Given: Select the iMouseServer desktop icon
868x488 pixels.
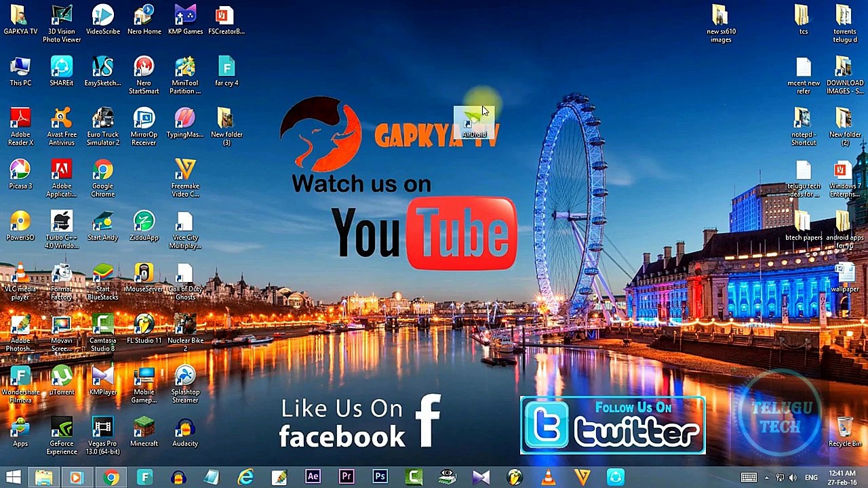Looking at the screenshot, I should 144,278.
